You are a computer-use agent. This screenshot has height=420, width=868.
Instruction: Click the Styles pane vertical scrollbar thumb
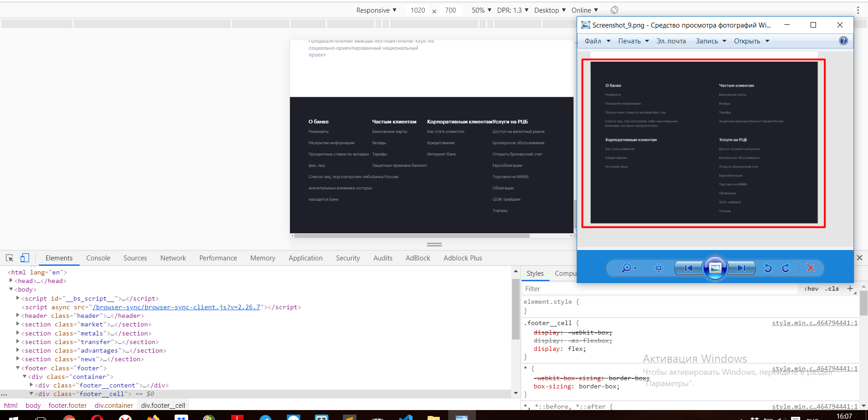point(863,303)
